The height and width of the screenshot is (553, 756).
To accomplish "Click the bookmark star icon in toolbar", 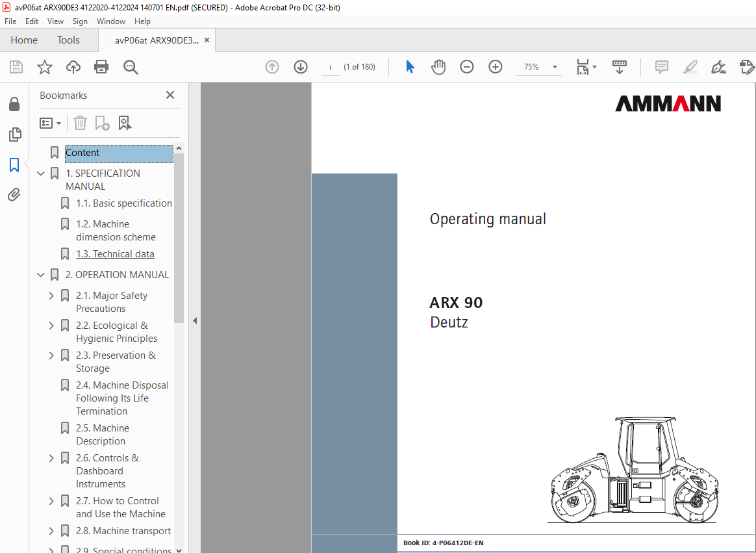I will point(44,66).
